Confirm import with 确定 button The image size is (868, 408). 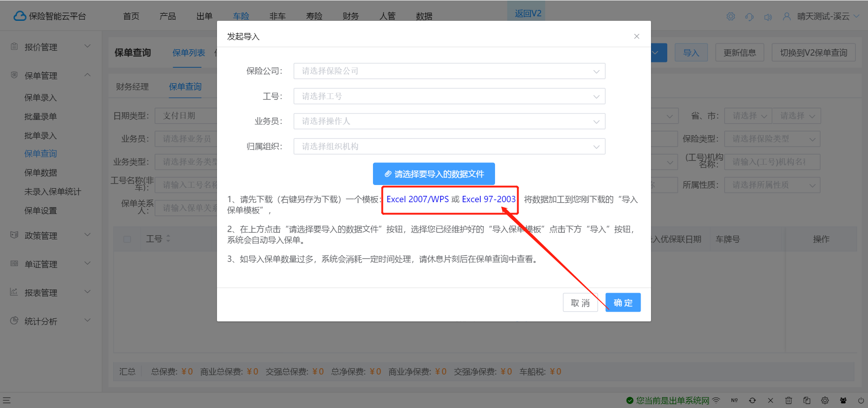pyautogui.click(x=623, y=303)
